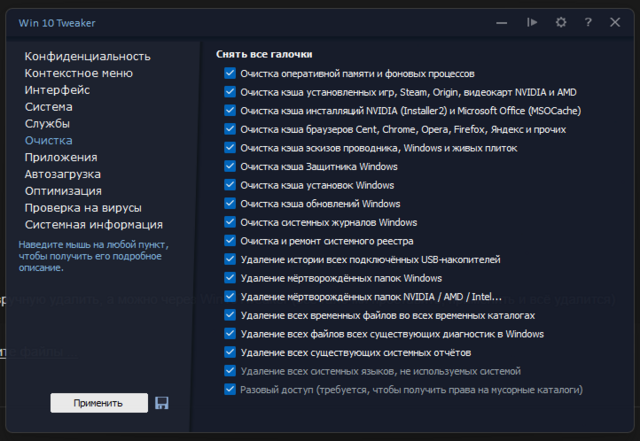Disable Очистка и ремонт системного реестра
Viewport: 640px width, 441px height.
coord(231,241)
